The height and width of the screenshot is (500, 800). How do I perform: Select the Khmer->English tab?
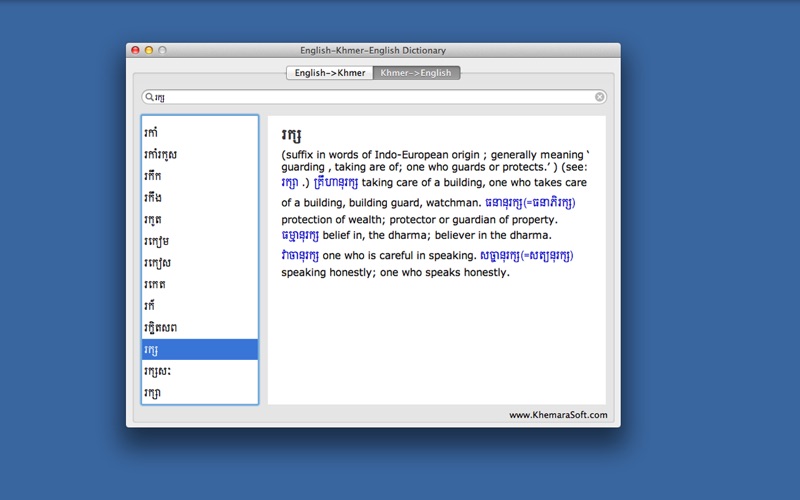pos(416,73)
